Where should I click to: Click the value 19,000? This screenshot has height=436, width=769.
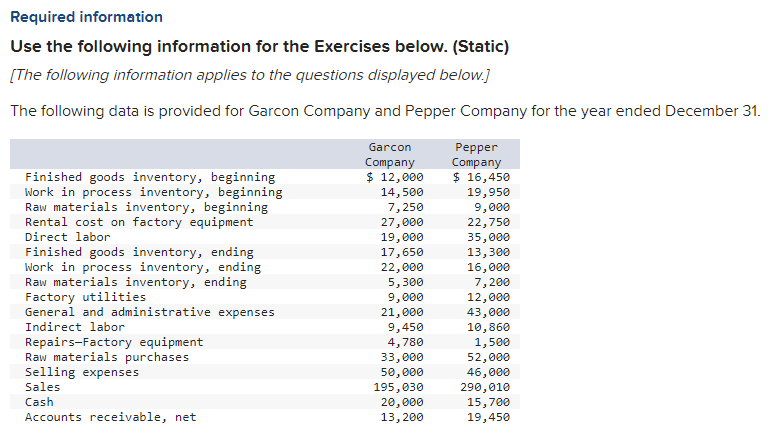point(402,237)
